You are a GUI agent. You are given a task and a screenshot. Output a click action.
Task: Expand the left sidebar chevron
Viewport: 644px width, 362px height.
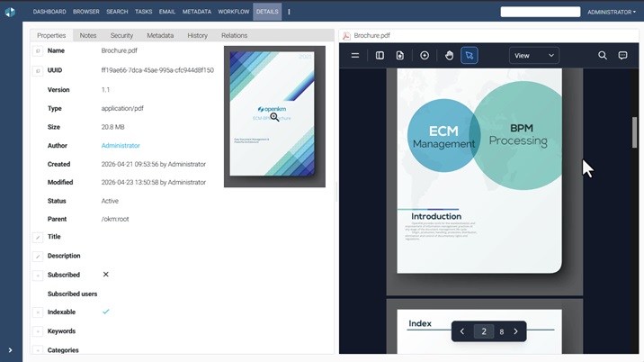(x=10, y=350)
